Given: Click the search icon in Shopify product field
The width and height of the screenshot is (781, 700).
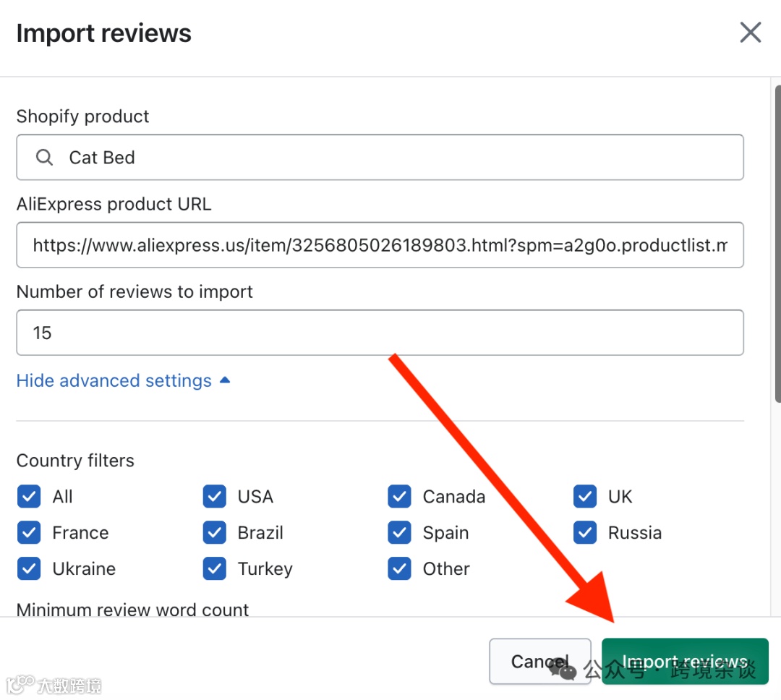Looking at the screenshot, I should (x=45, y=158).
